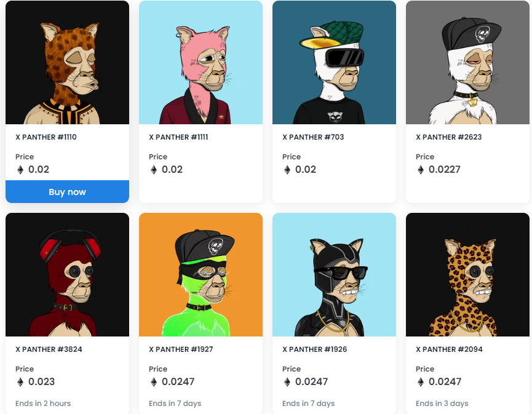The width and height of the screenshot is (532, 414).
Task: Select the X PANTHER #1110 title link
Action: 46,137
